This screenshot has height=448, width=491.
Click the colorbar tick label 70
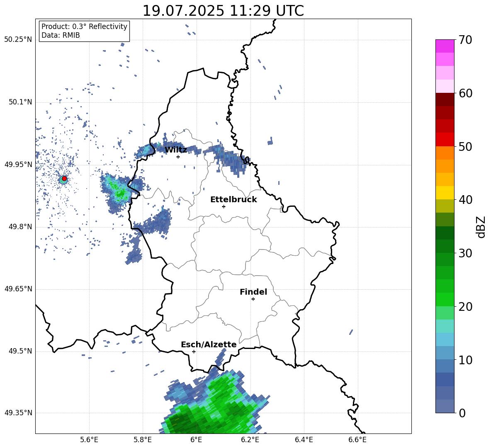465,40
